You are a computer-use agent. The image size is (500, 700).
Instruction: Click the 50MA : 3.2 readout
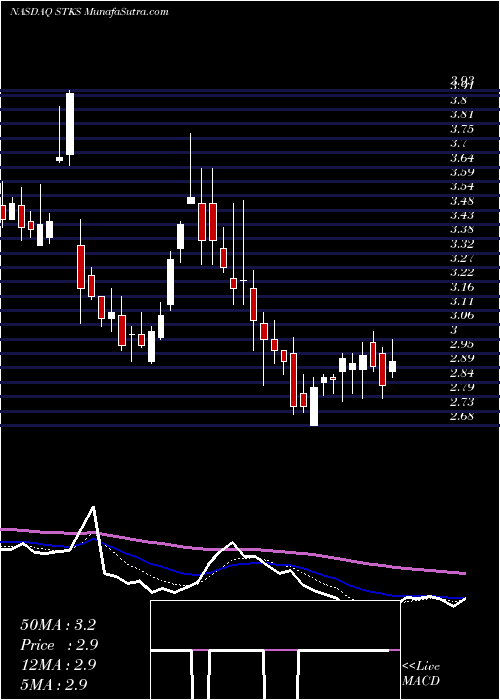58,625
